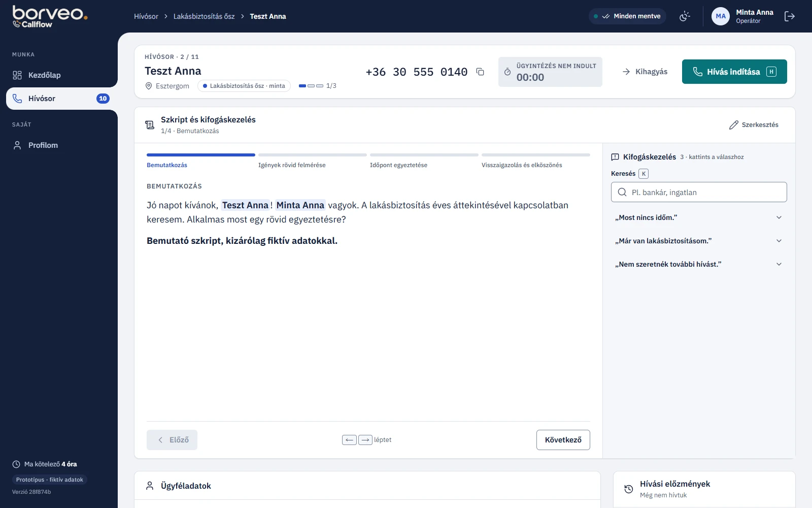Screen dimensions: 812x508
Task: Open the Lakásbiztosítás ősz breadcrumb
Action: pyautogui.click(x=204, y=16)
